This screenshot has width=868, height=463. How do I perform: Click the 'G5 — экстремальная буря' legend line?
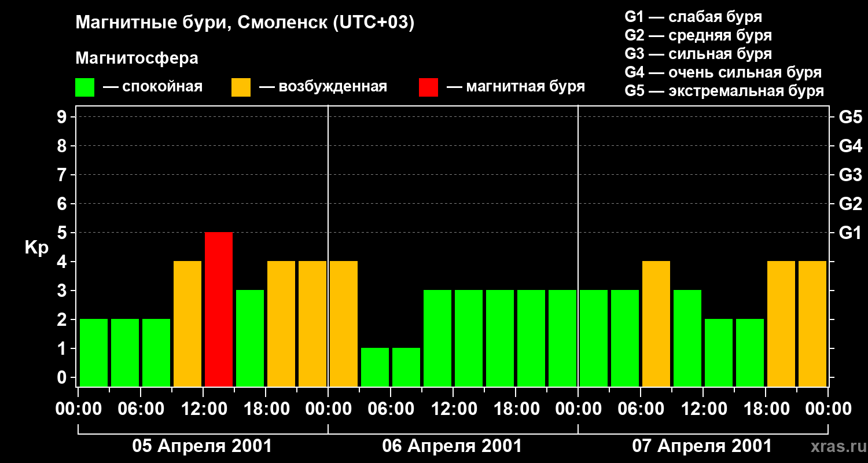724,91
